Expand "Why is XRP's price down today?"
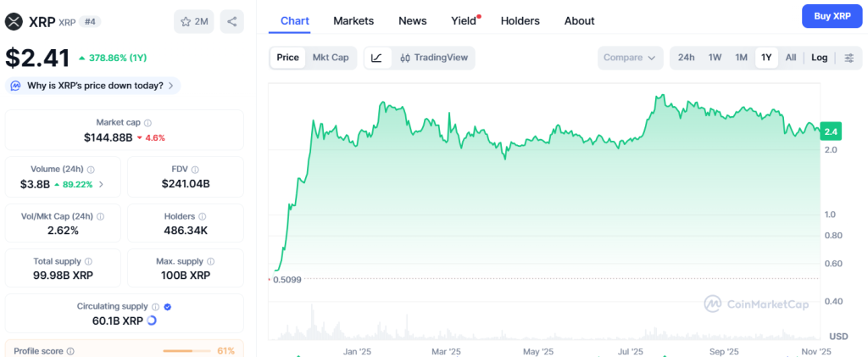The width and height of the screenshot is (868, 357). click(x=93, y=86)
